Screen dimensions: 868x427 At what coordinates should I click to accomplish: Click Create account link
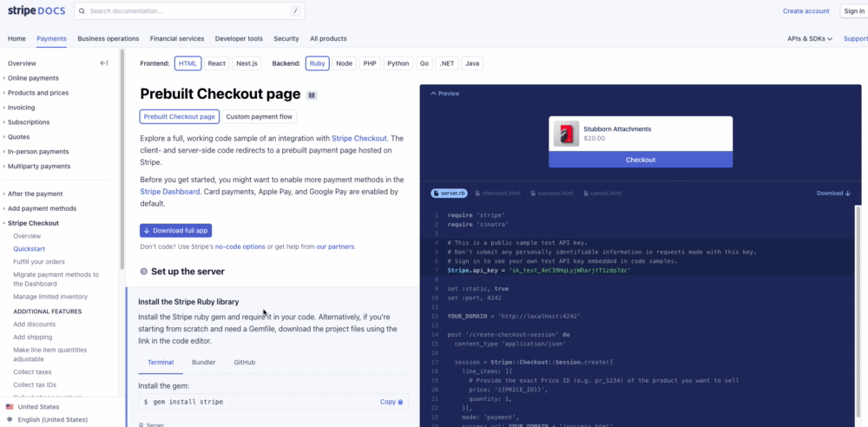coord(806,11)
